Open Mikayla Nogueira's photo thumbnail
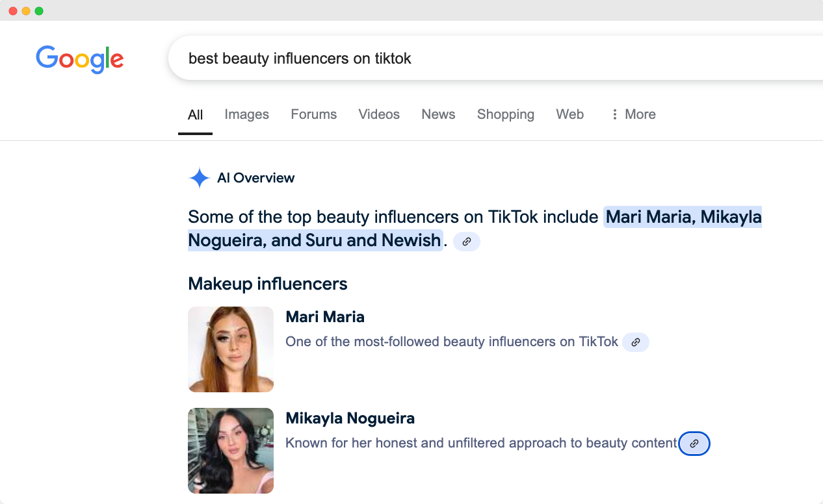The image size is (823, 504). pyautogui.click(x=231, y=451)
